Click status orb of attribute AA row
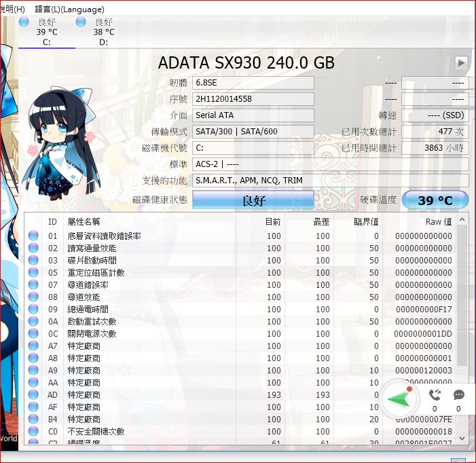Image resolution: width=476 pixels, height=463 pixels. [33, 383]
